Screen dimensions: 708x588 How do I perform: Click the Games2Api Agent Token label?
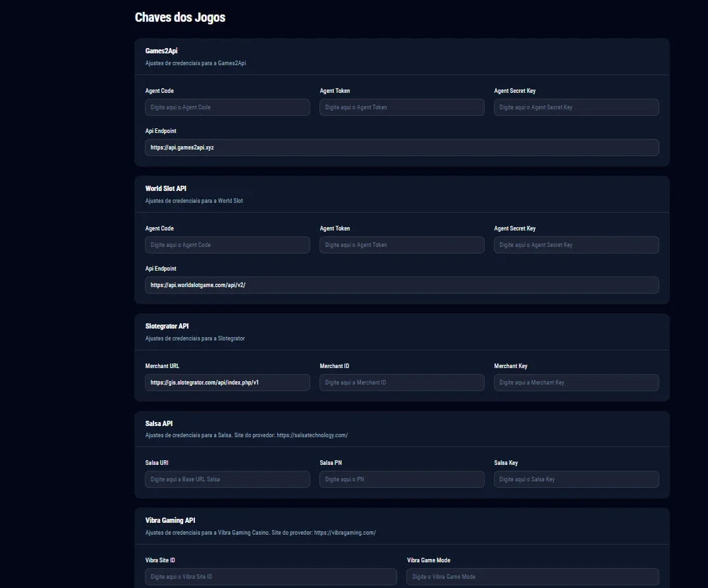pyautogui.click(x=335, y=91)
